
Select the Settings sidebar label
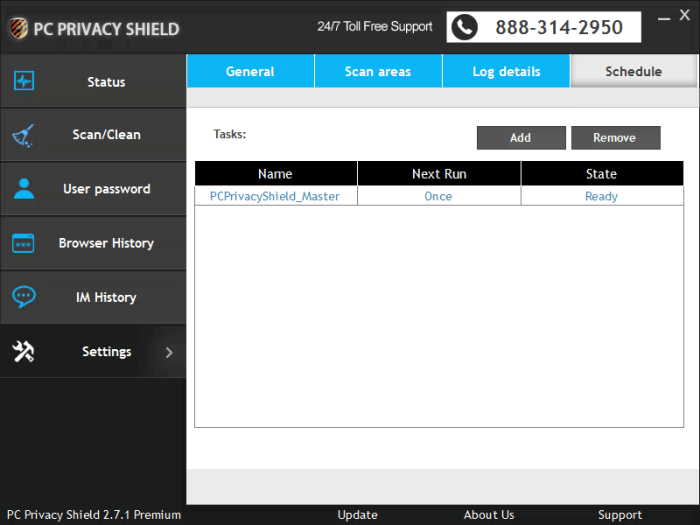pyautogui.click(x=107, y=352)
